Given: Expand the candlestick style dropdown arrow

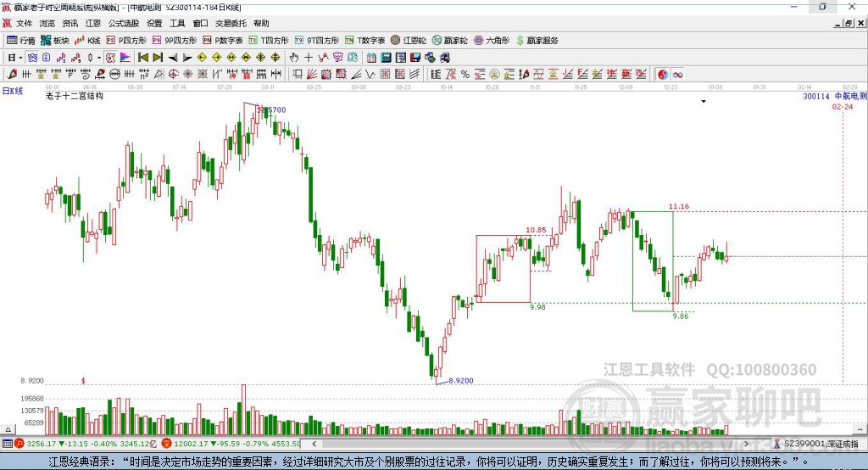Looking at the screenshot, I should 99,58.
